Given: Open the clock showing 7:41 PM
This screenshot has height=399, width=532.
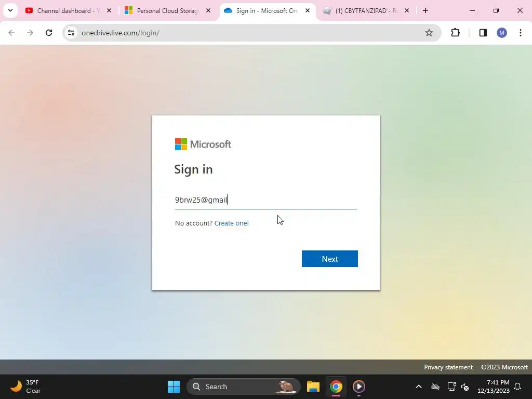Looking at the screenshot, I should (x=494, y=387).
